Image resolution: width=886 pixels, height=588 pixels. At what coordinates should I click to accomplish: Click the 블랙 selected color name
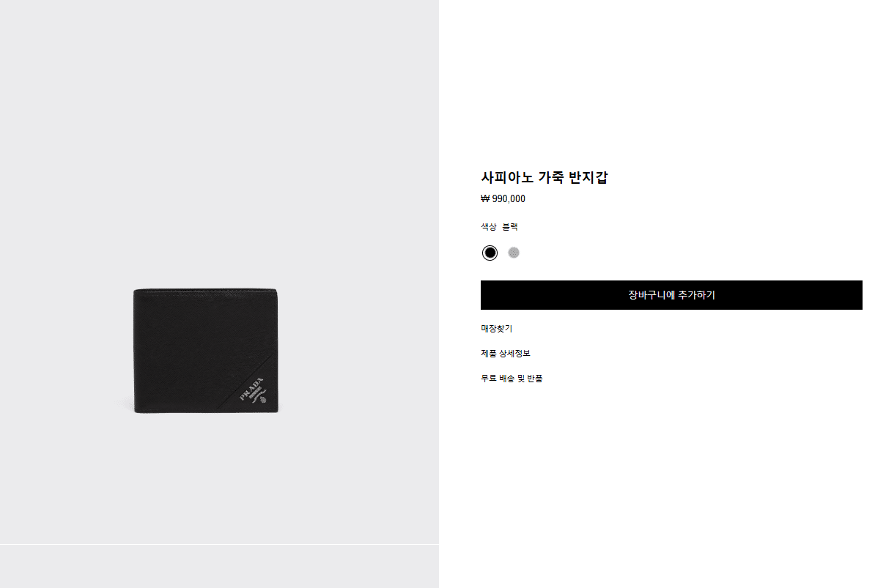(510, 227)
